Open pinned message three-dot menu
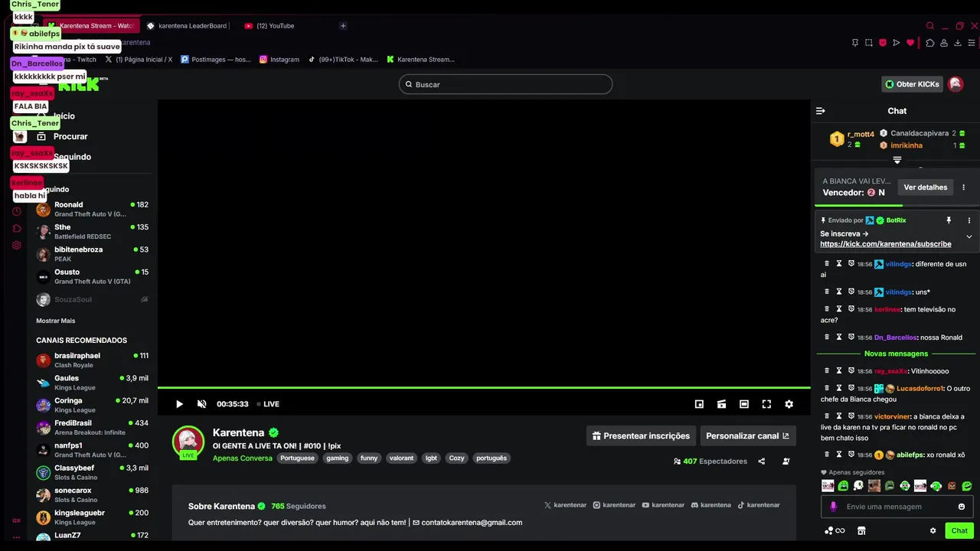 (x=969, y=220)
